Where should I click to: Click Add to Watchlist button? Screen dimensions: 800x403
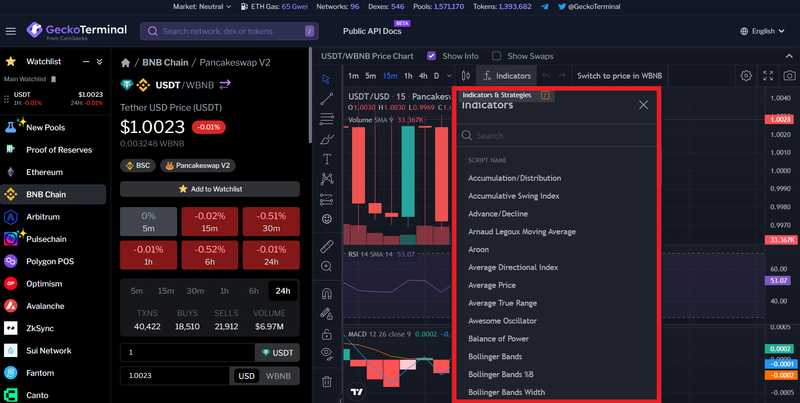[210, 189]
